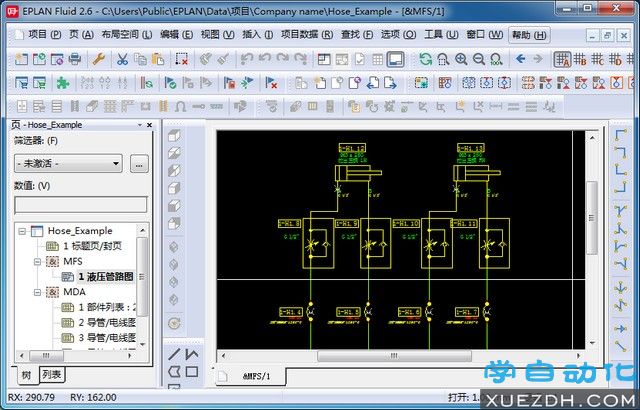Click the top 3D cube view icon
Screen dimensions: 640x410
[174, 135]
